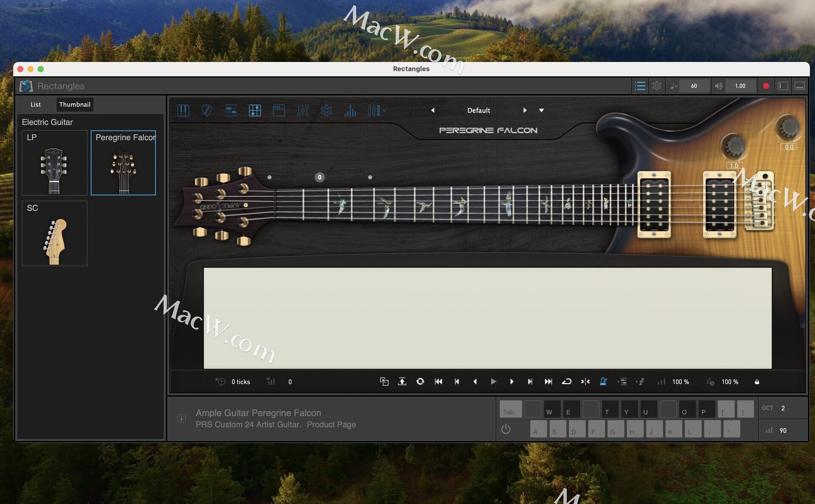Toggle the bottom panel icon in header
This screenshot has width=815, height=504.
pos(800,86)
